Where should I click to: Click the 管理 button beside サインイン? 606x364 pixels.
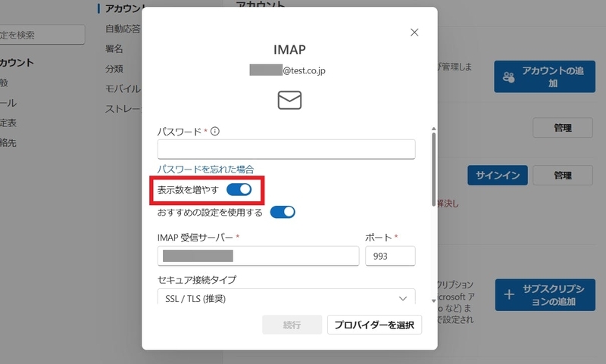coord(563,176)
